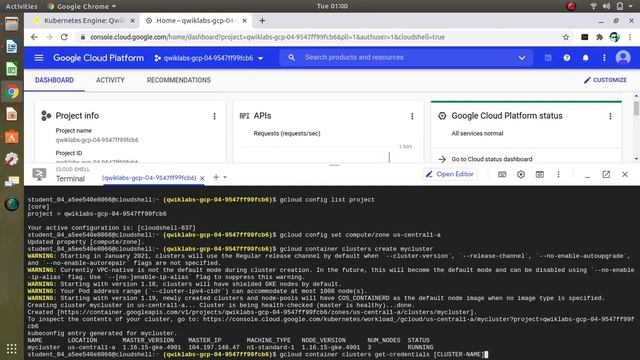Follow Go to Cloud status dashboard link
The image size is (640, 360).
[491, 159]
